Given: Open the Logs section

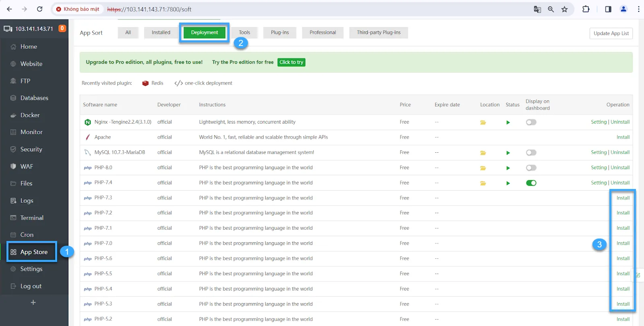Looking at the screenshot, I should click(27, 201).
